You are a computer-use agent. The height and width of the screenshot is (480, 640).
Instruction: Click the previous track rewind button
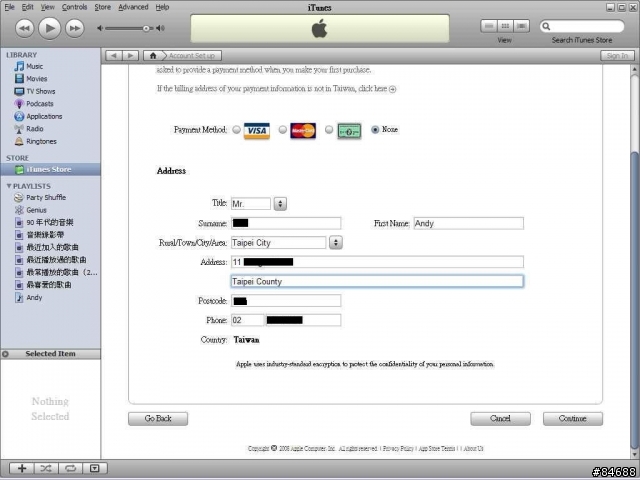coord(24,29)
